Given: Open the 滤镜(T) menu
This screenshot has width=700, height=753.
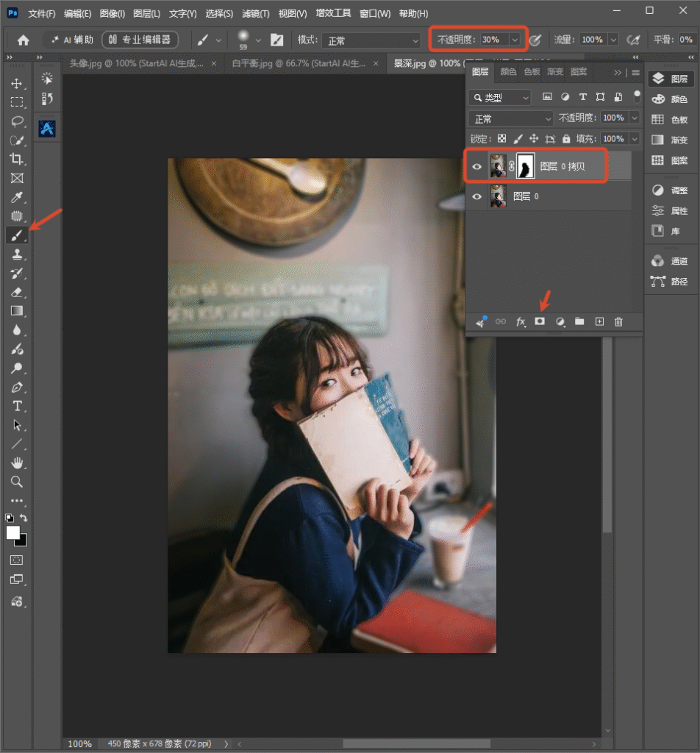Looking at the screenshot, I should point(255,13).
